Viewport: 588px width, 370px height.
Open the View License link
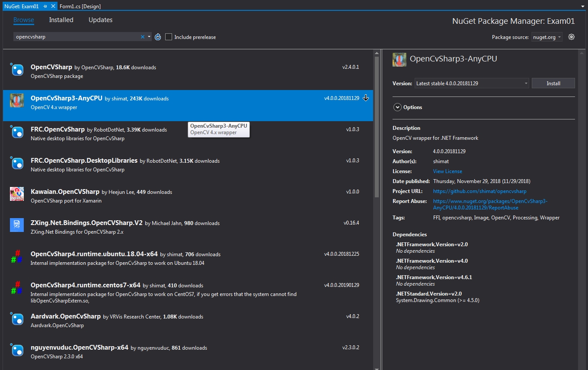pyautogui.click(x=447, y=171)
